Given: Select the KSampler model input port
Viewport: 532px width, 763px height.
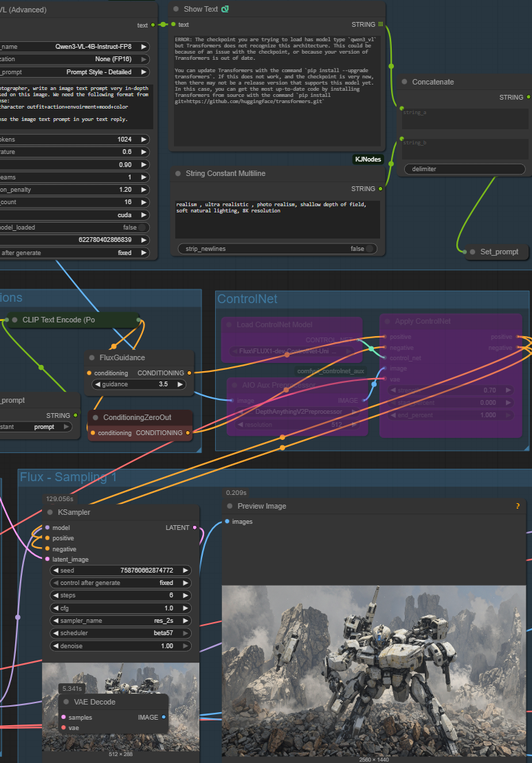Looking at the screenshot, I should [x=47, y=527].
